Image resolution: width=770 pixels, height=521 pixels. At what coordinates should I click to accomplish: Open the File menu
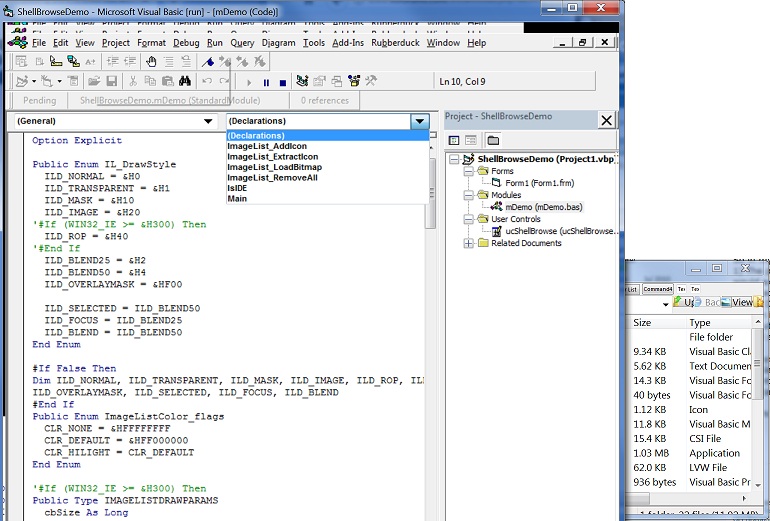coord(39,43)
